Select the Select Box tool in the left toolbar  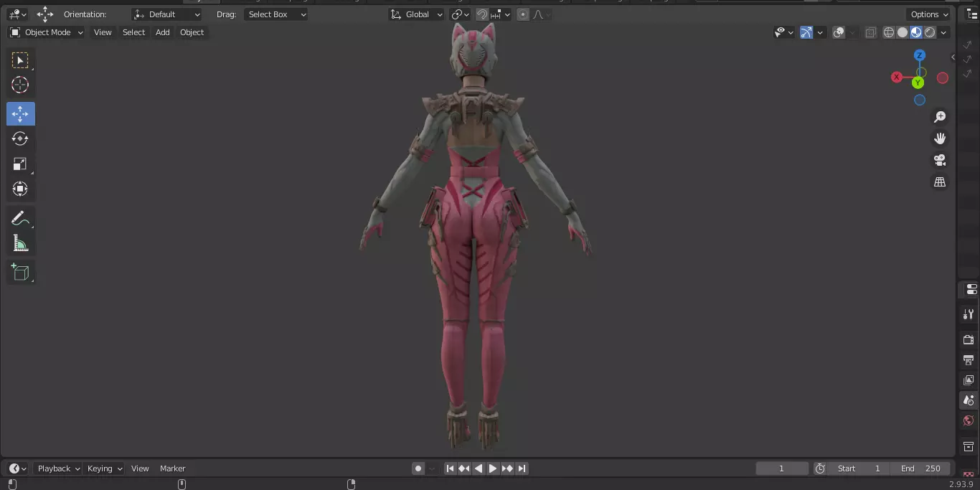[x=20, y=60]
